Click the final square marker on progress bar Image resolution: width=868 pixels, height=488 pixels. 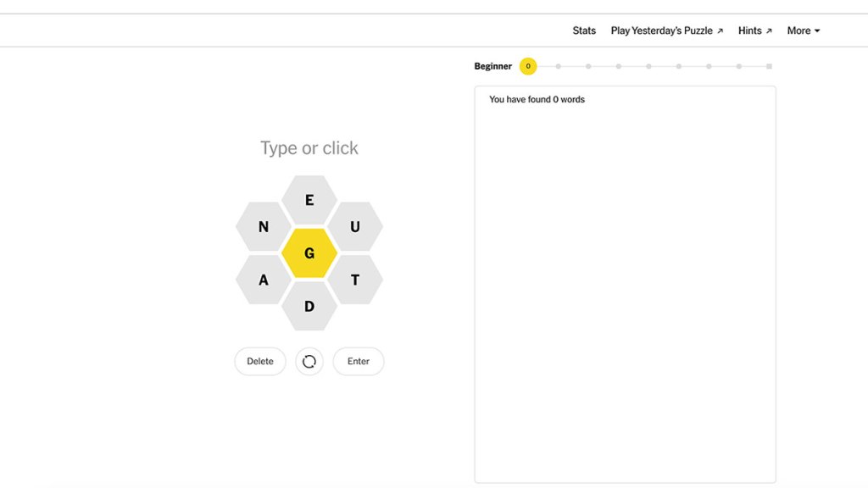769,66
